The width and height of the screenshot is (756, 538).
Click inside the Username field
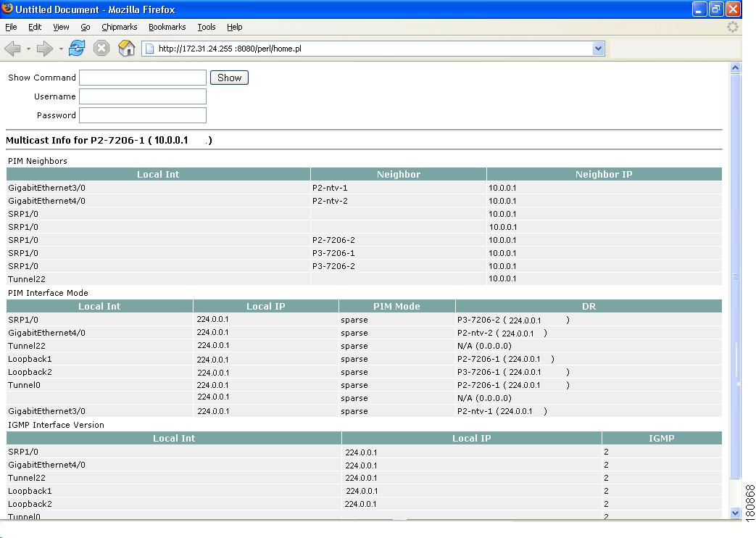click(142, 96)
